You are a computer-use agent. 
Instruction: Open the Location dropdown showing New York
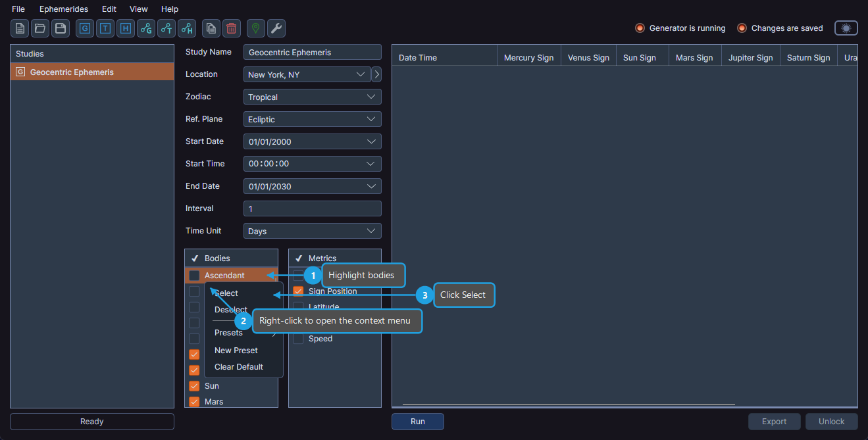coord(306,74)
